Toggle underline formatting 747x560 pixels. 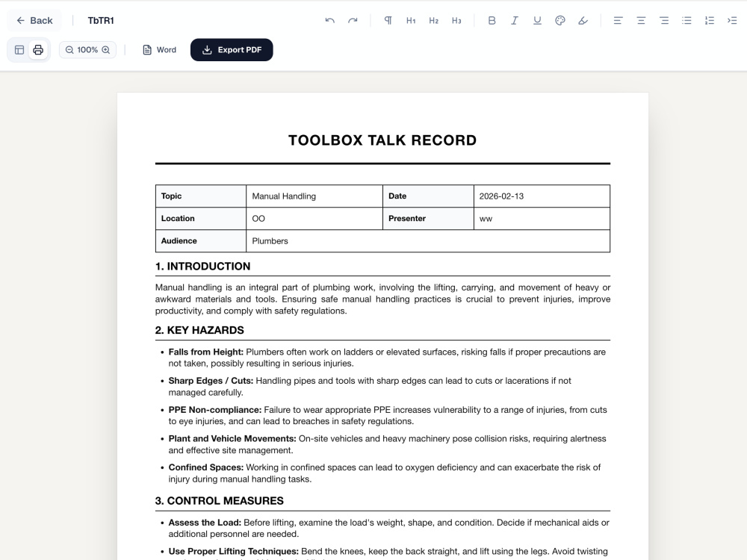click(x=537, y=20)
